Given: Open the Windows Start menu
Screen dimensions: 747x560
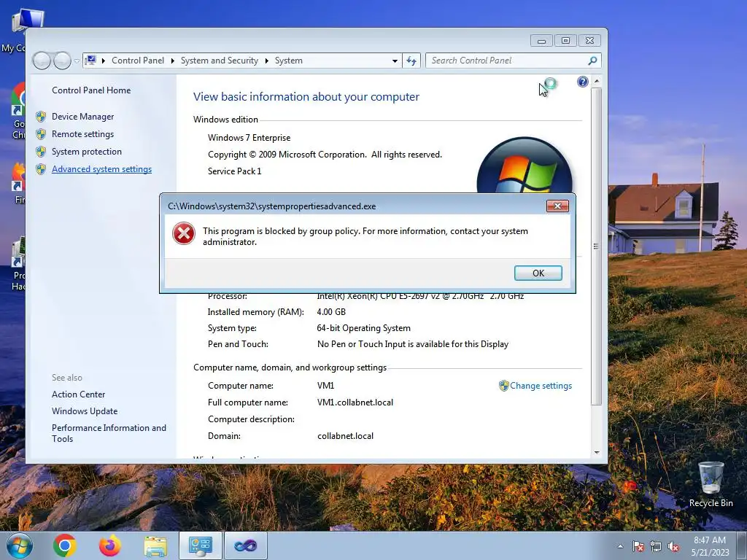Looking at the screenshot, I should coord(20,545).
